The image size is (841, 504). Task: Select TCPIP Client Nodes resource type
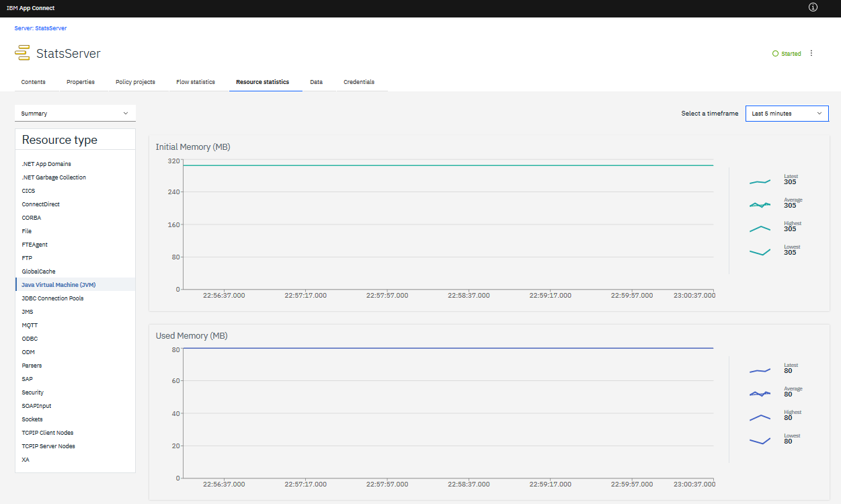pyautogui.click(x=75, y=433)
